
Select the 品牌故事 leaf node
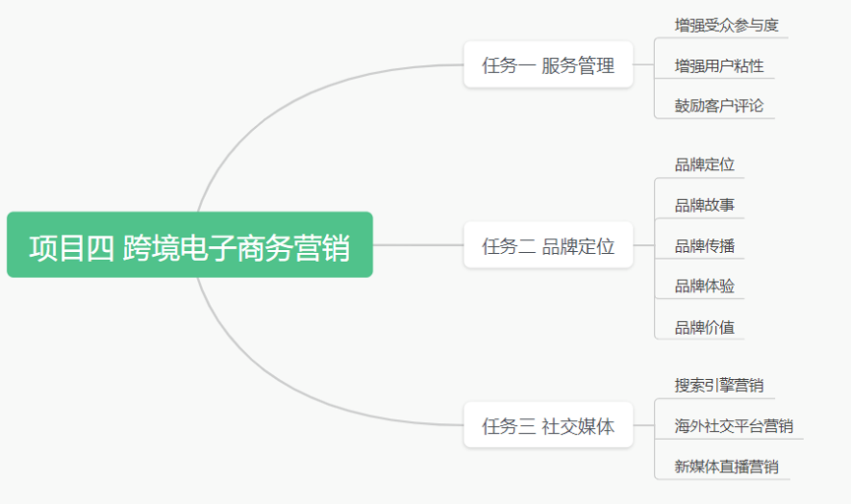(x=704, y=205)
